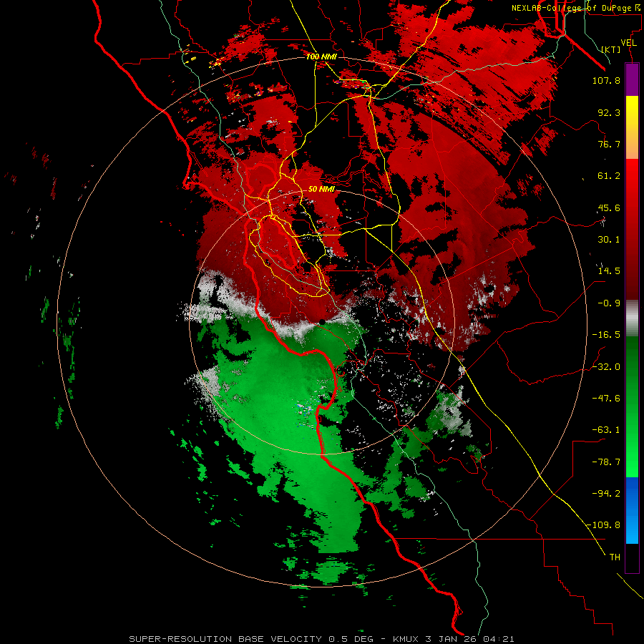Click the black radar site dot at map center
Image resolution: width=644 pixels, height=644 pixels.
pyautogui.click(x=322, y=322)
